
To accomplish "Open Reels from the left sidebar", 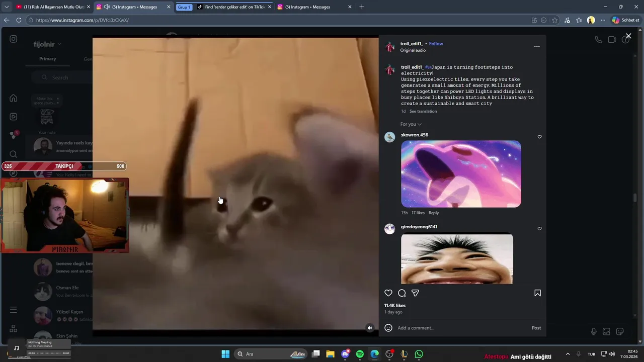I will (x=14, y=117).
